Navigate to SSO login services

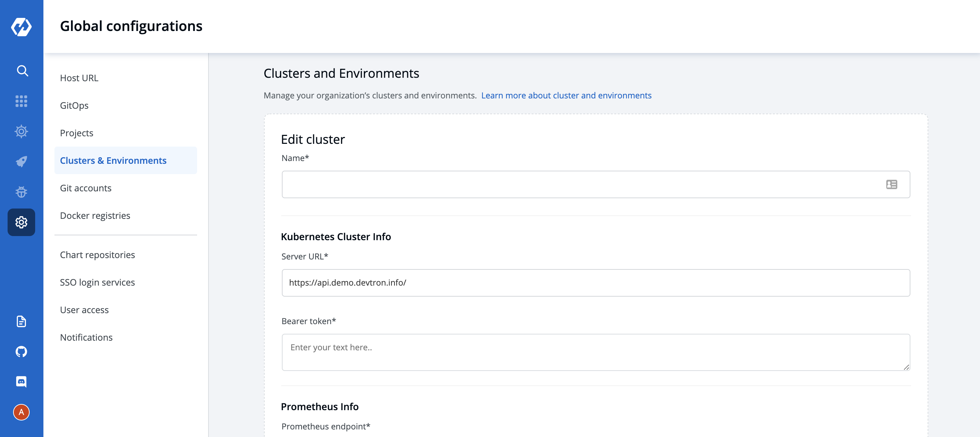[x=98, y=283]
